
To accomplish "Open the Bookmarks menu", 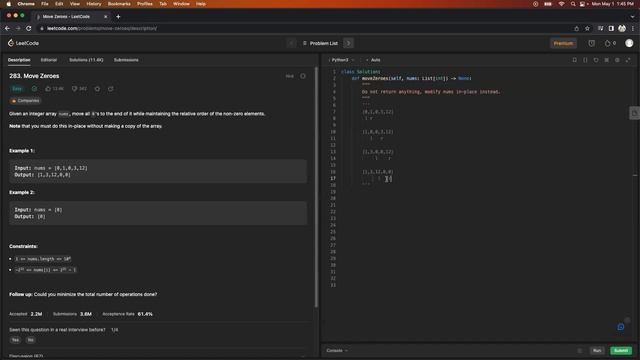I will [x=119, y=4].
